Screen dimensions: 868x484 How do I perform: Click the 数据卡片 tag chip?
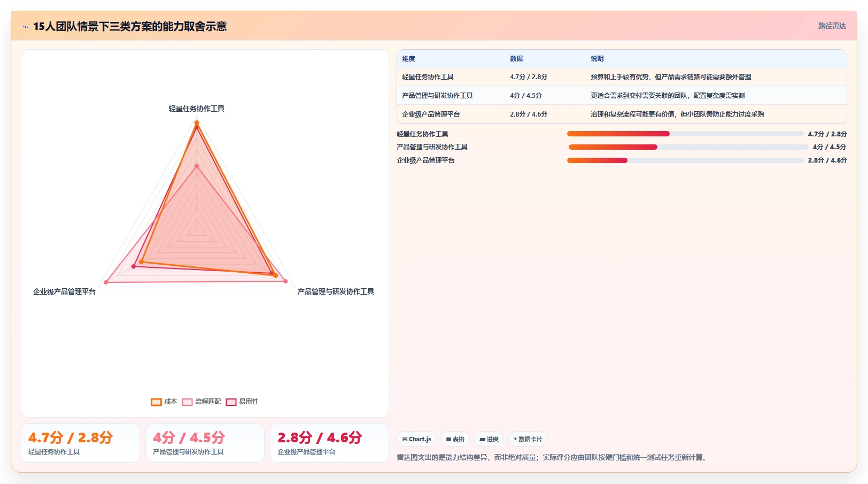point(528,439)
